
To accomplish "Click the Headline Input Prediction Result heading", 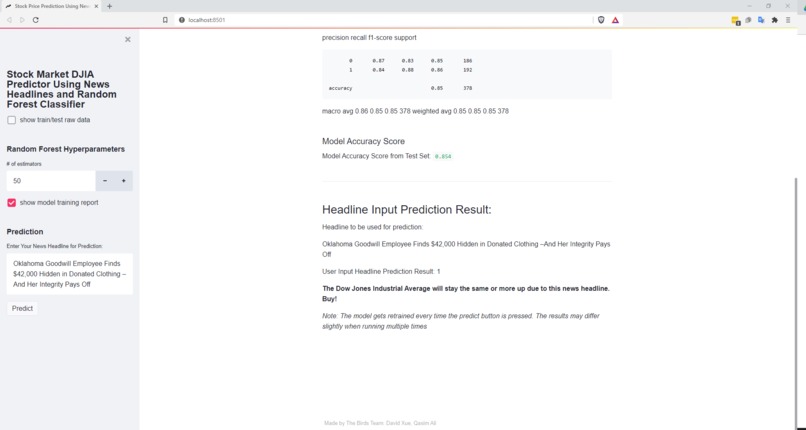I will (x=407, y=210).
